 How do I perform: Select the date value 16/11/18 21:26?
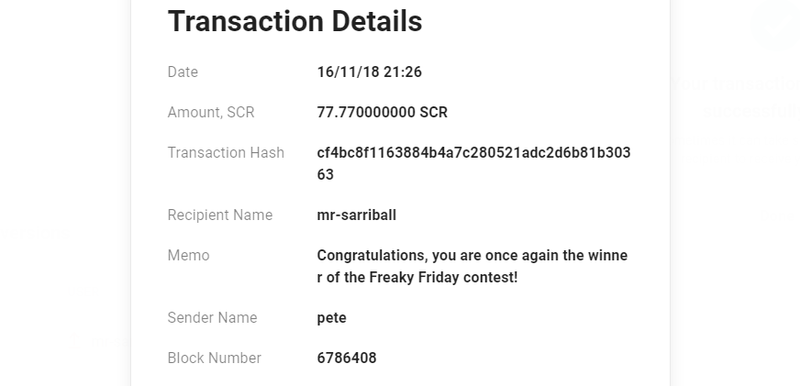(369, 72)
